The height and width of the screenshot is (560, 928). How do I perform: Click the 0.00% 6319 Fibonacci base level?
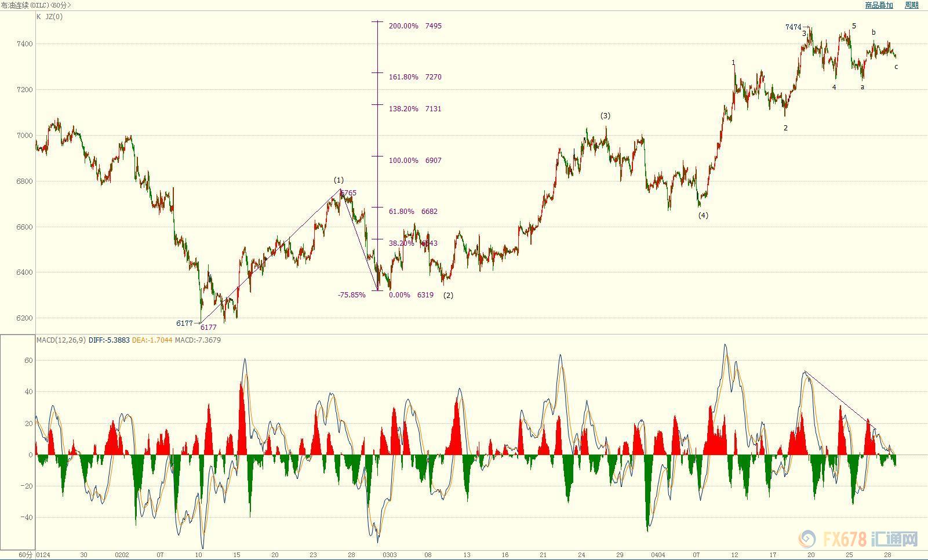tap(410, 295)
